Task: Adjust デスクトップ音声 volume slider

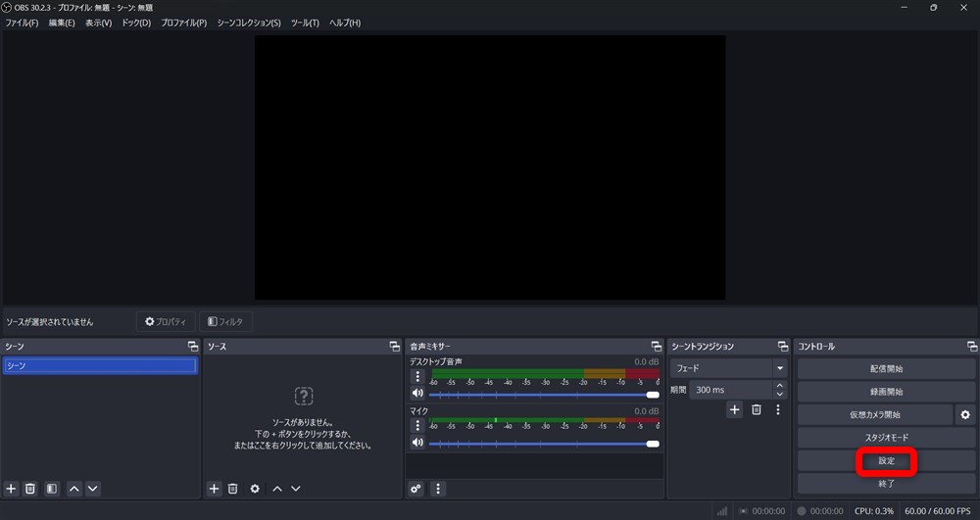Action: (544, 395)
